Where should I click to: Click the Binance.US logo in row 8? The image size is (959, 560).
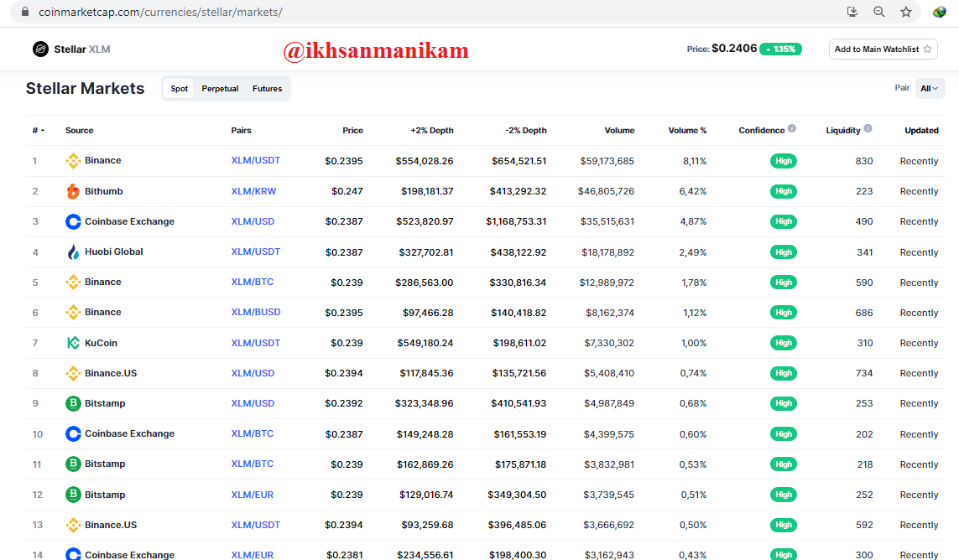click(73, 373)
